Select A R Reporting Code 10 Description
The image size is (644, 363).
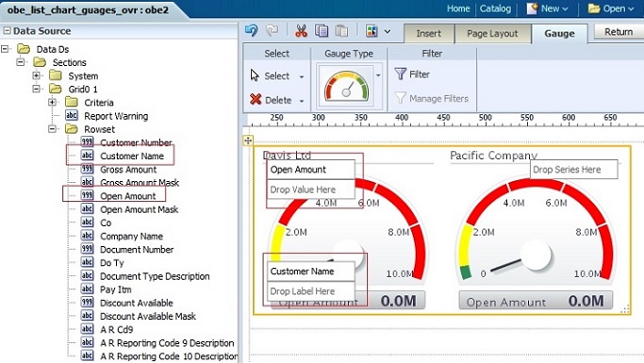(x=169, y=356)
